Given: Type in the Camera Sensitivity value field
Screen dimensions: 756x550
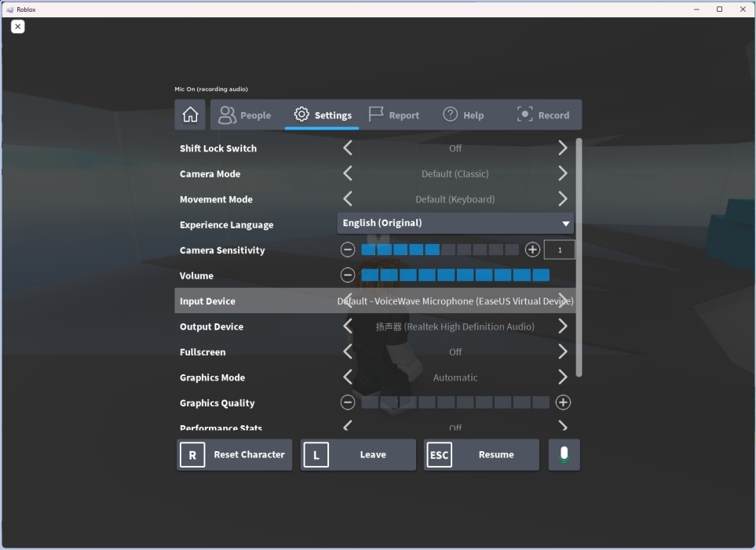Looking at the screenshot, I should point(559,250).
